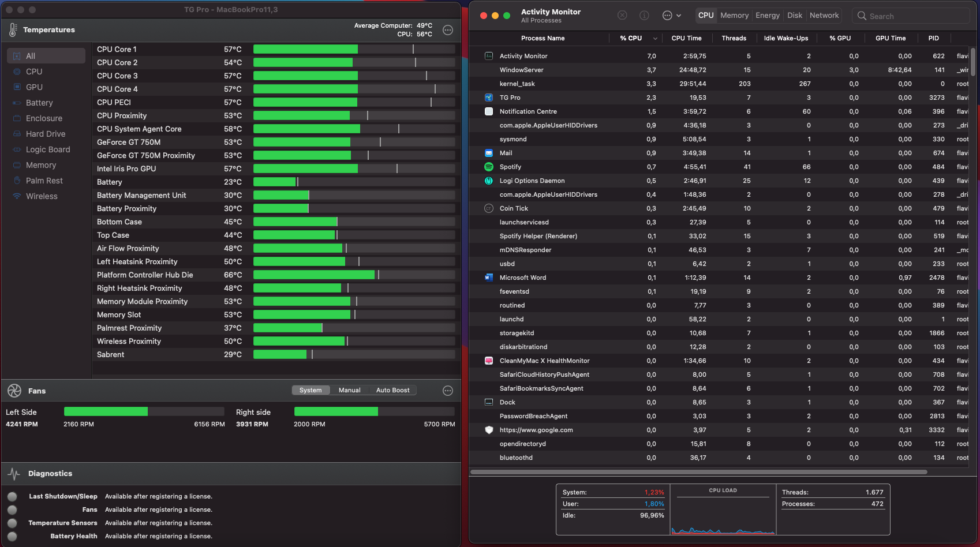This screenshot has width=980, height=547.
Task: Enable Auto Boost fan mode
Action: (x=393, y=390)
